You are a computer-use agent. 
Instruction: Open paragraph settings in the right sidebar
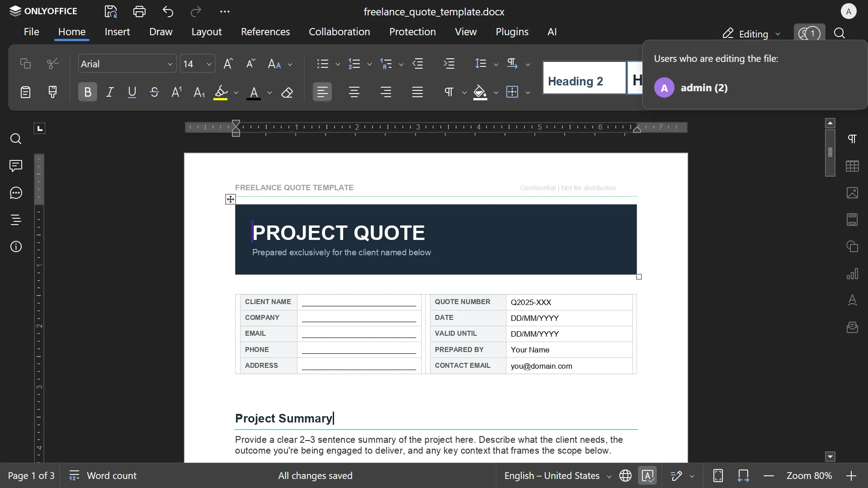point(853,139)
